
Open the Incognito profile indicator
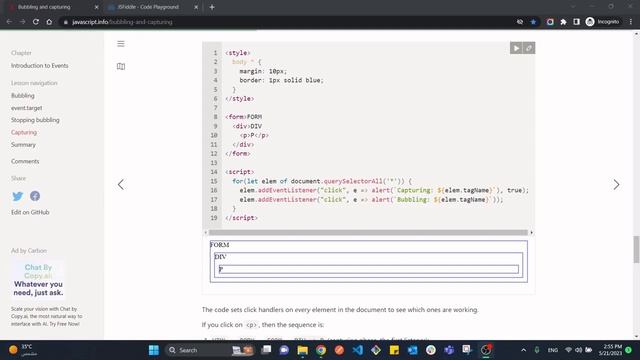click(602, 22)
